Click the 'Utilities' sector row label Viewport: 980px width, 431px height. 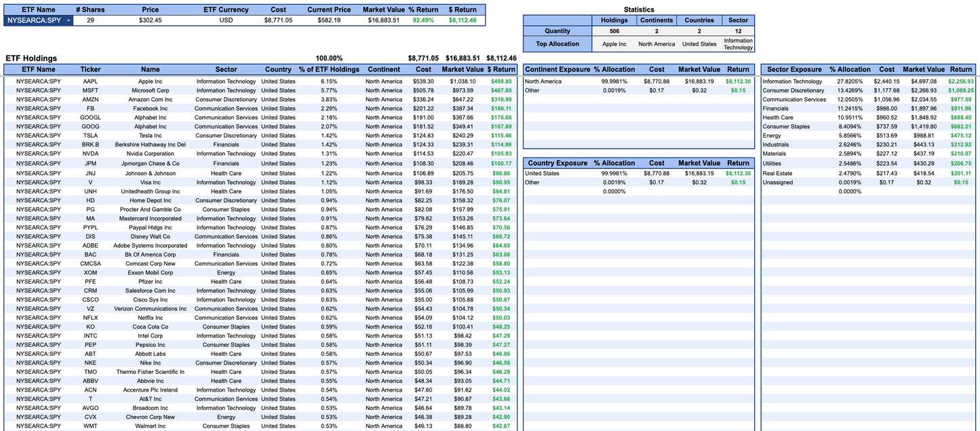coord(773,164)
